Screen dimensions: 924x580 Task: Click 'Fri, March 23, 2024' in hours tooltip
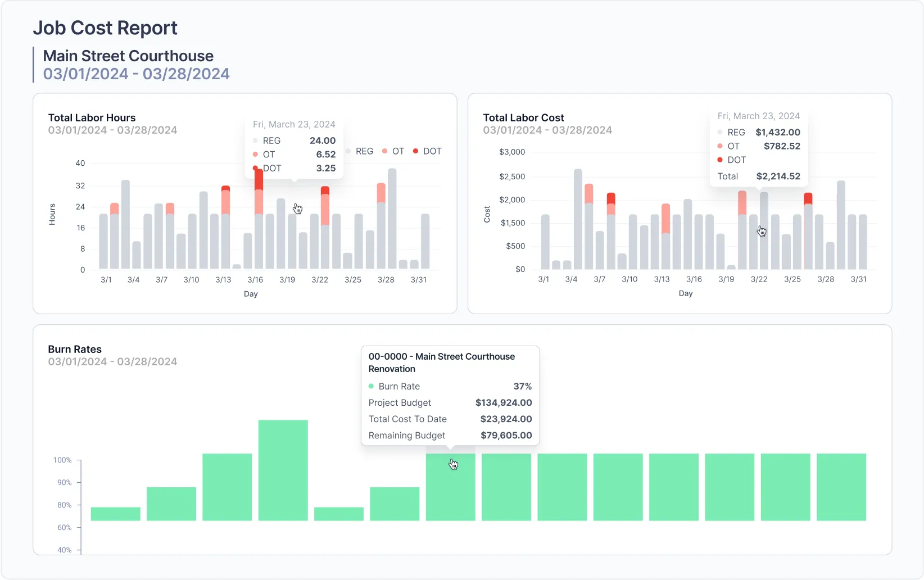[x=294, y=124]
